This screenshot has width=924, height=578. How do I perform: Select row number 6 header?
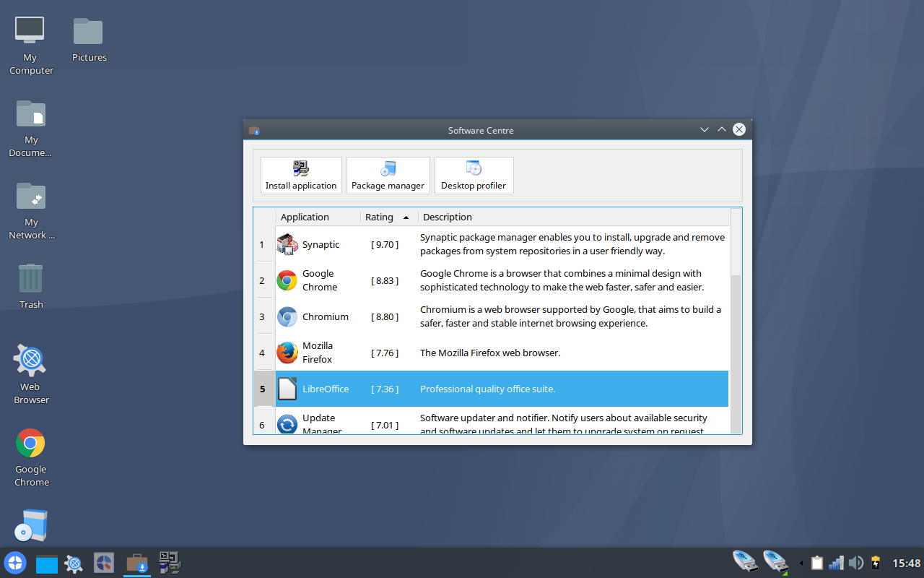pyautogui.click(x=262, y=424)
